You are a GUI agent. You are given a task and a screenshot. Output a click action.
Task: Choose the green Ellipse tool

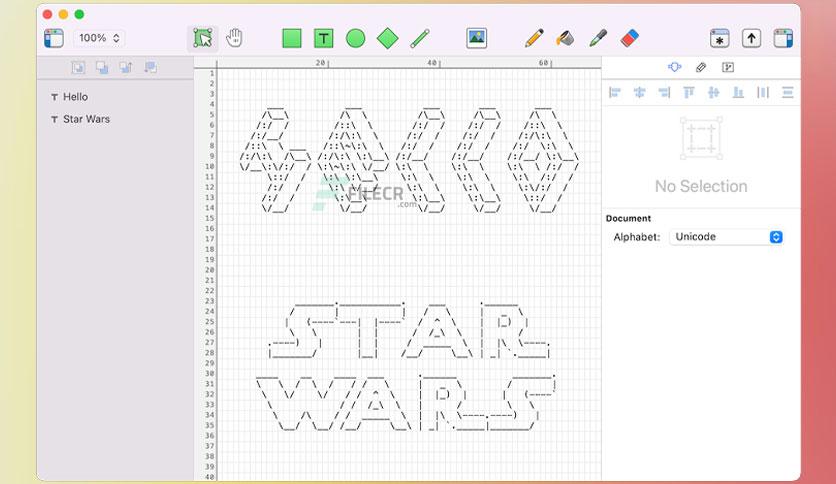[x=356, y=38]
